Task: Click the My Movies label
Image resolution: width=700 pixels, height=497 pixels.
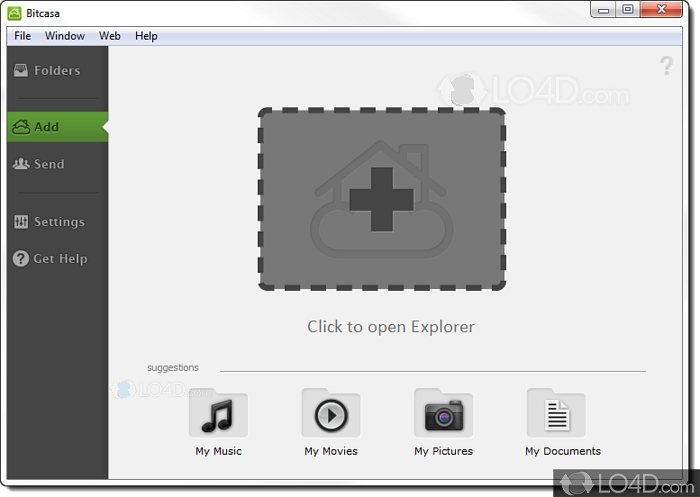Action: 331,451
